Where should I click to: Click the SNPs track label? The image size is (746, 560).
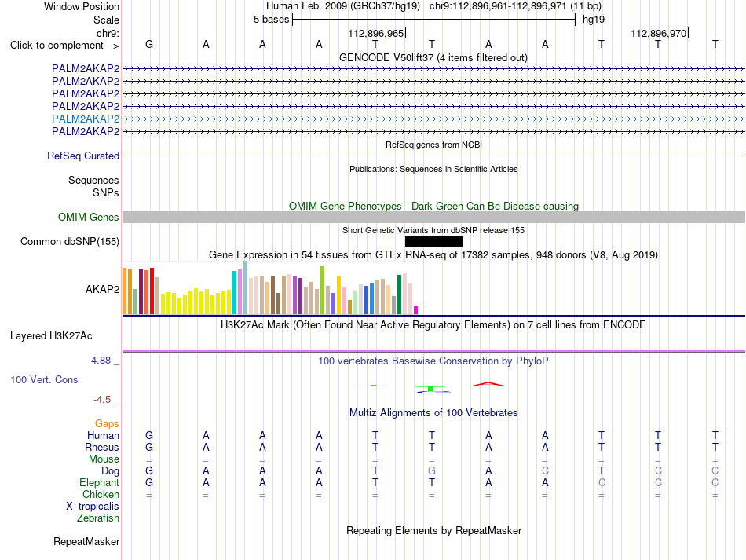point(106,192)
